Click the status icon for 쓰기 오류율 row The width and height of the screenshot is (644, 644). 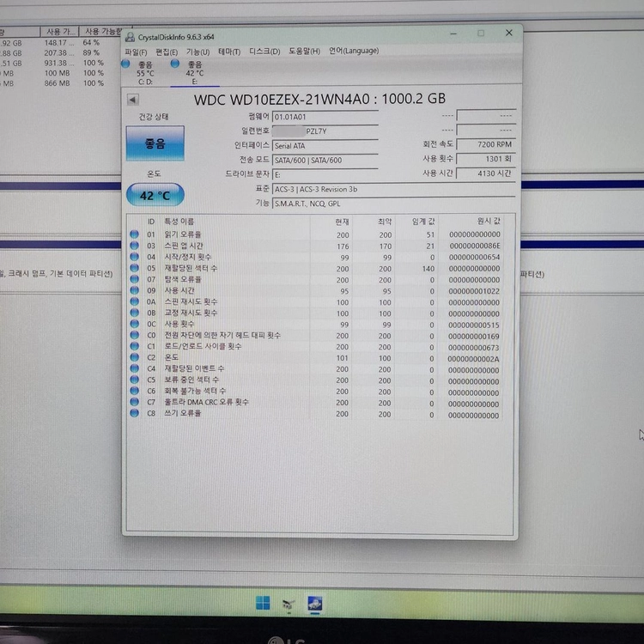[x=134, y=413]
